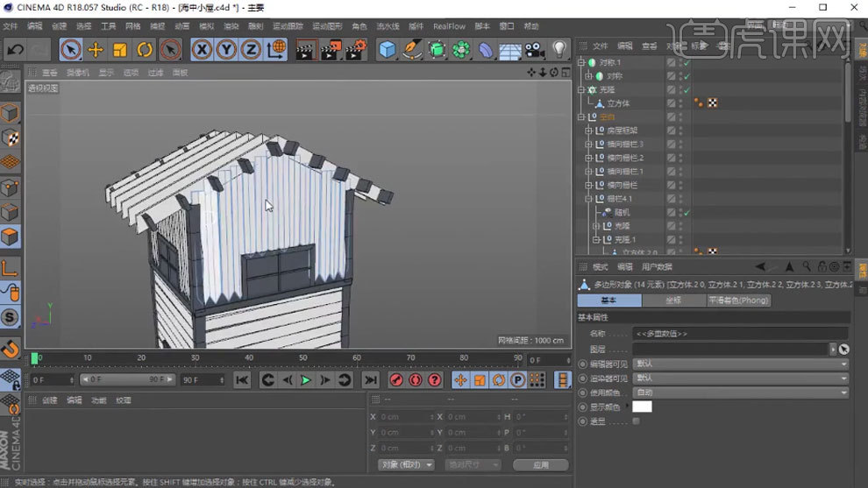
Task: Toggle the 透显 checkbox
Action: click(x=636, y=421)
